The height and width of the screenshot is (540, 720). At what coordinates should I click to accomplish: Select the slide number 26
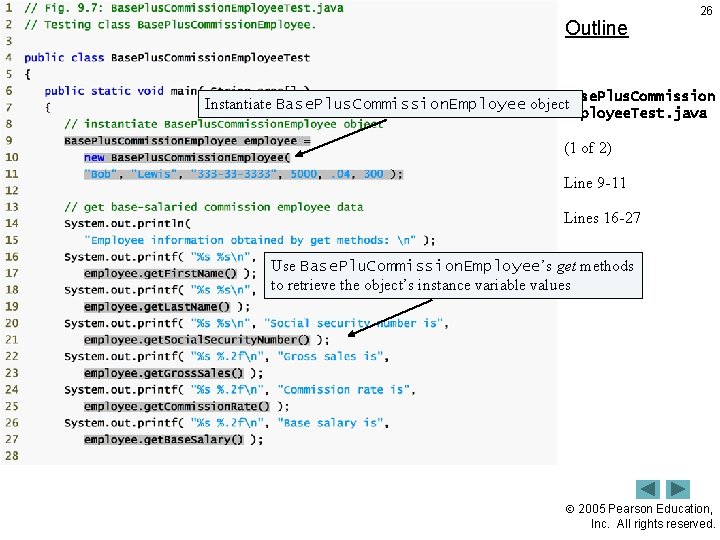(x=706, y=11)
